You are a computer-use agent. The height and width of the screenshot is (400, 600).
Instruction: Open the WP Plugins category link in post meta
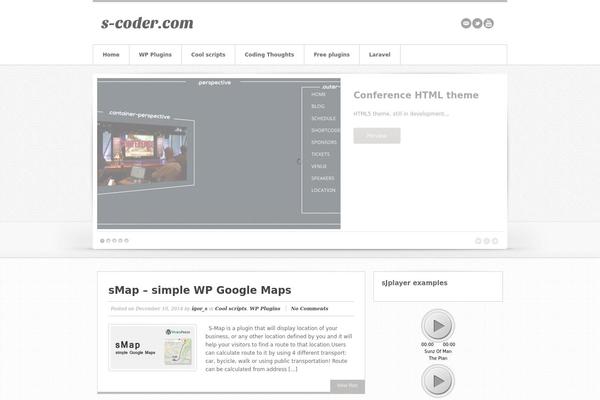click(x=265, y=309)
